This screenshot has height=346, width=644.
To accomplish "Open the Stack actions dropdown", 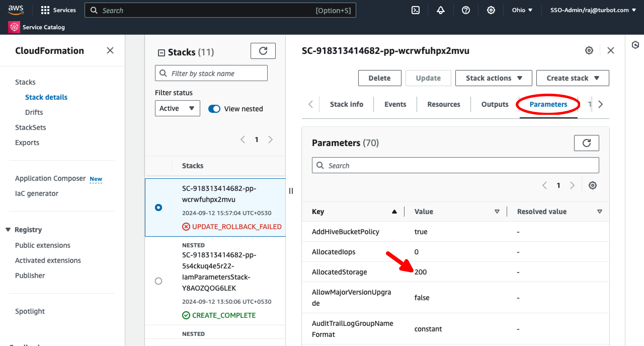I will [x=493, y=78].
